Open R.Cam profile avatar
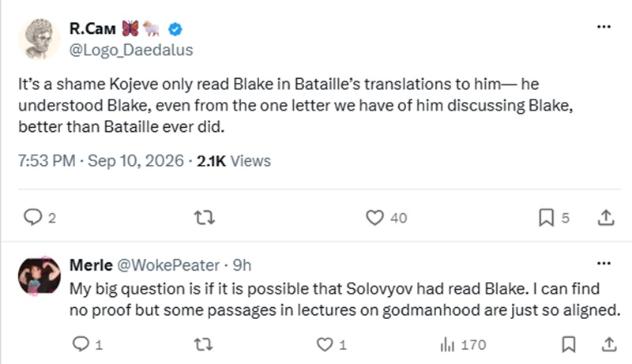Image resolution: width=632 pixels, height=364 pixels. [39, 39]
